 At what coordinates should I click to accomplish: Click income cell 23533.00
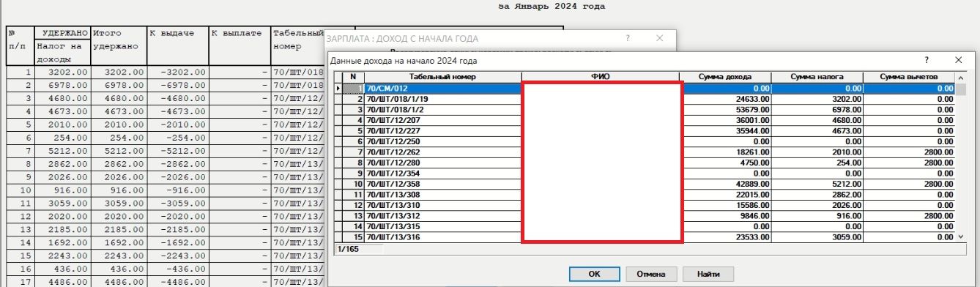click(x=726, y=236)
